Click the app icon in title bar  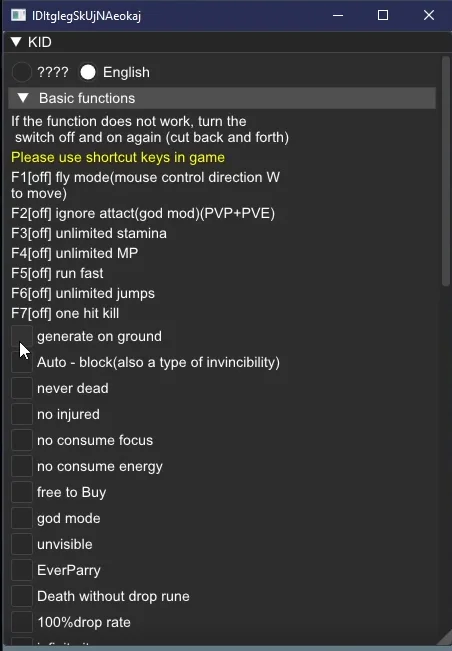pyautogui.click(x=18, y=15)
